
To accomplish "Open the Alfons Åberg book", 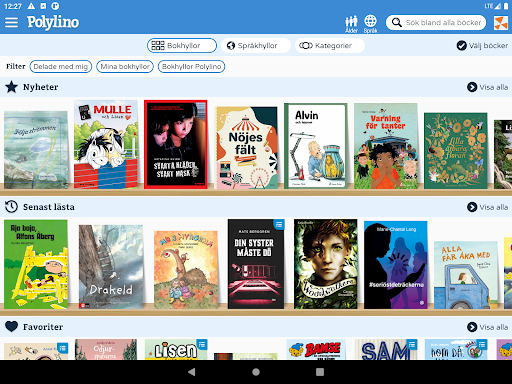I will tap(36, 264).
